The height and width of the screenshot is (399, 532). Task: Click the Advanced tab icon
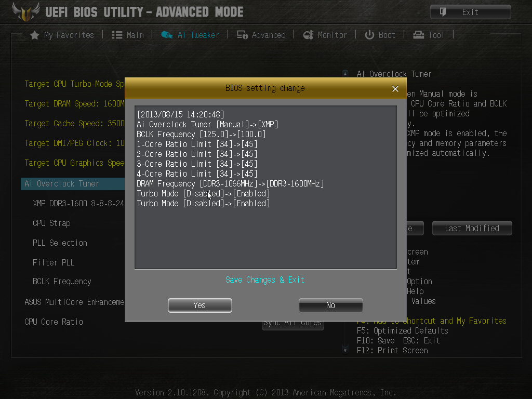tap(242, 35)
